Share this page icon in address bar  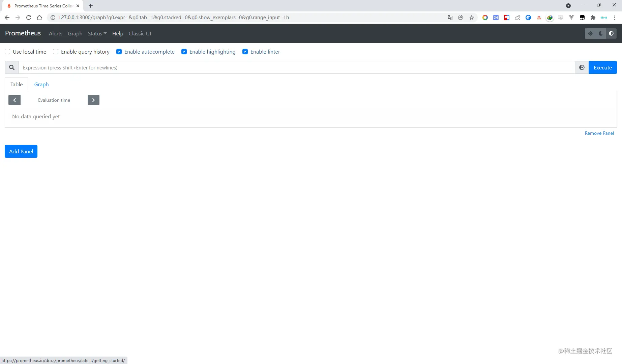click(x=461, y=18)
